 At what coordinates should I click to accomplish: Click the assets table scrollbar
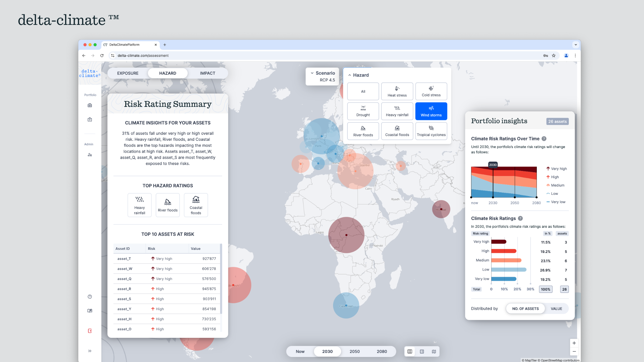click(x=221, y=279)
